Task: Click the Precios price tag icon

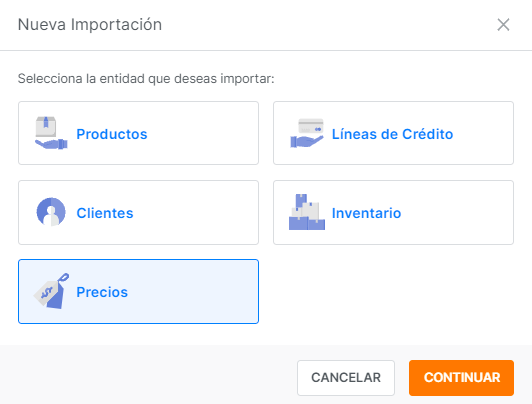Action: pyautogui.click(x=51, y=291)
